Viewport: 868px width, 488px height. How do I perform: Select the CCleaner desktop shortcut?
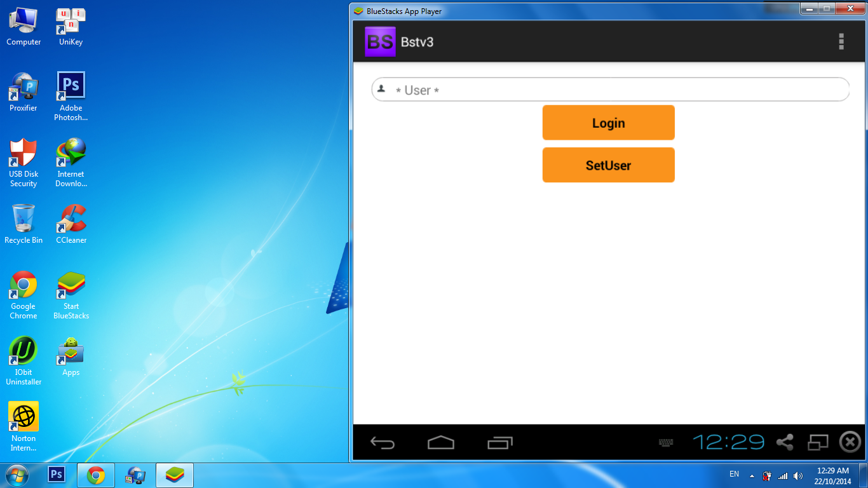click(71, 224)
